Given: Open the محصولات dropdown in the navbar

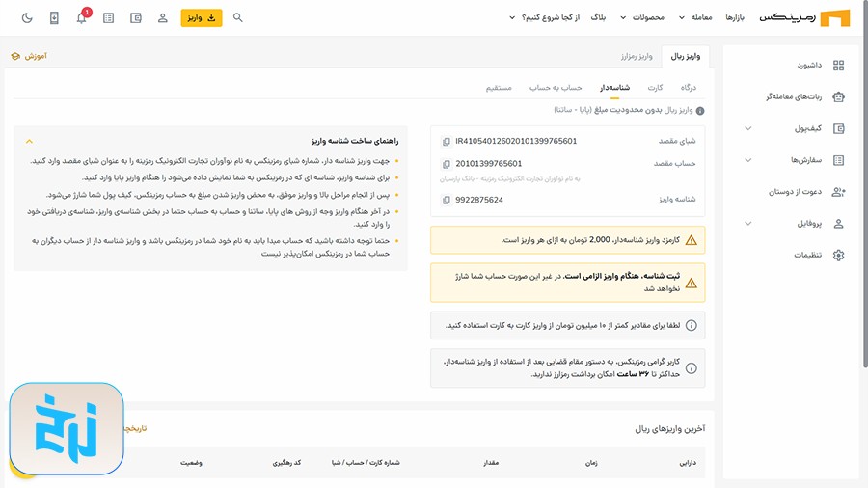Looking at the screenshot, I should coord(647,18).
